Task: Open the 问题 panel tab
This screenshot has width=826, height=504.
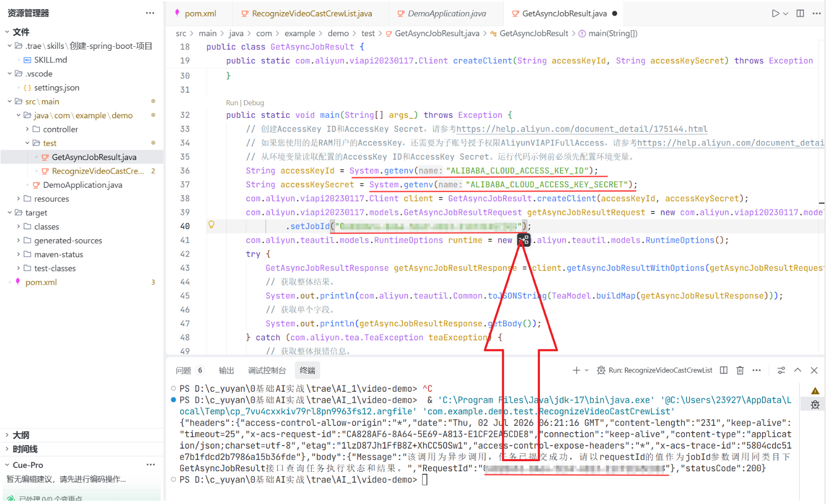Action: point(190,371)
